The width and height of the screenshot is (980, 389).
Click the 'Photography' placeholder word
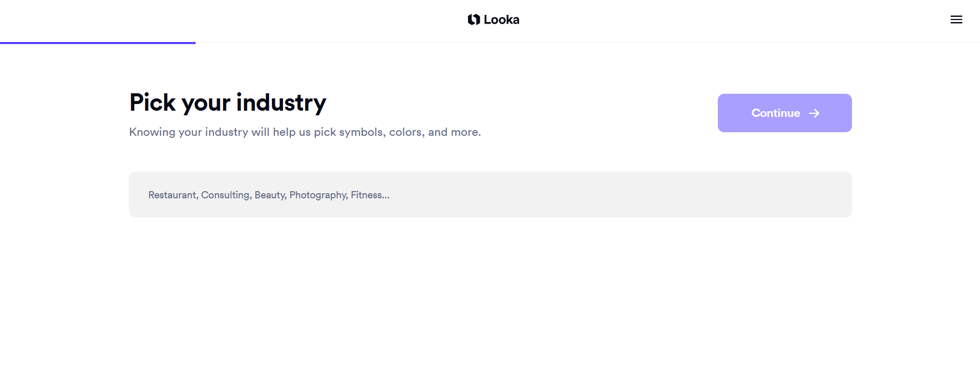coord(318,195)
